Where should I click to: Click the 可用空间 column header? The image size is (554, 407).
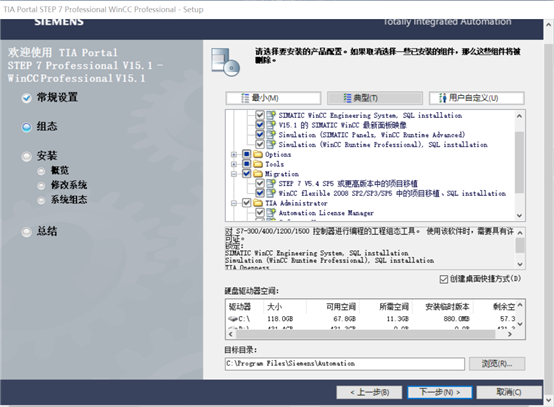[333, 307]
